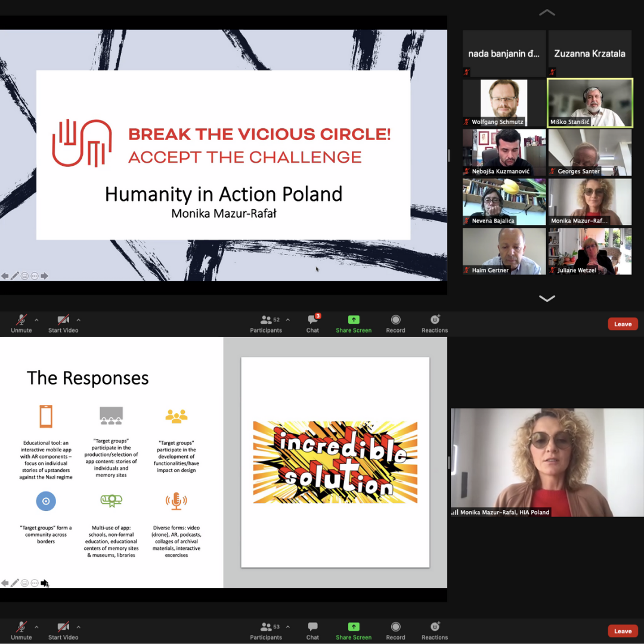Start recording from the upper toolbar's Record icon
Screen dimensions: 644x644
[395, 323]
